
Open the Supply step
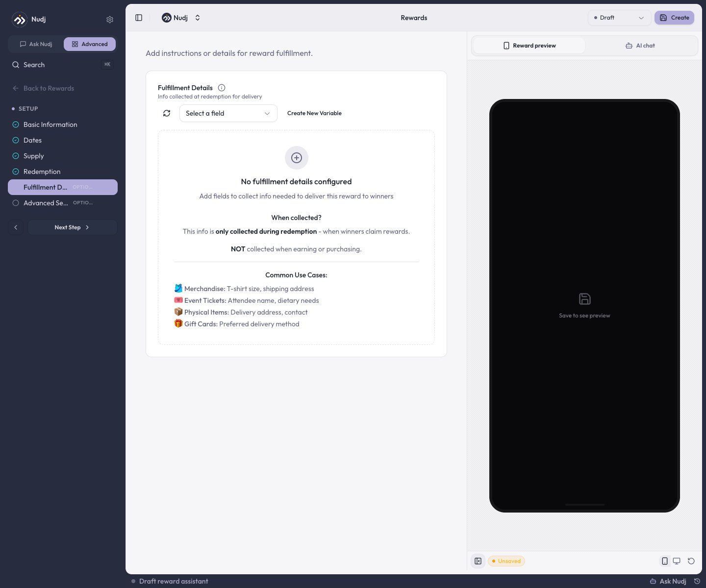[x=63, y=156]
